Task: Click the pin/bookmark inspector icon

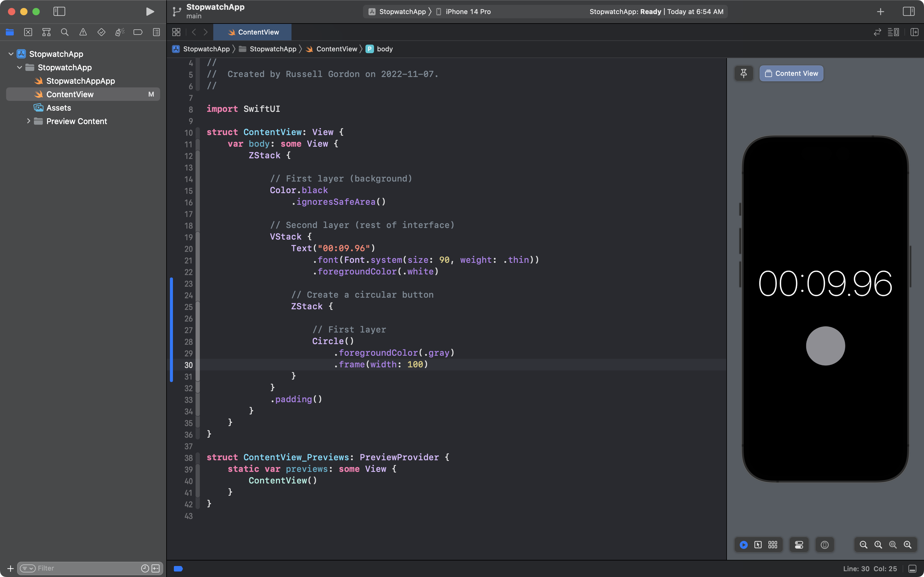Action: pos(744,72)
